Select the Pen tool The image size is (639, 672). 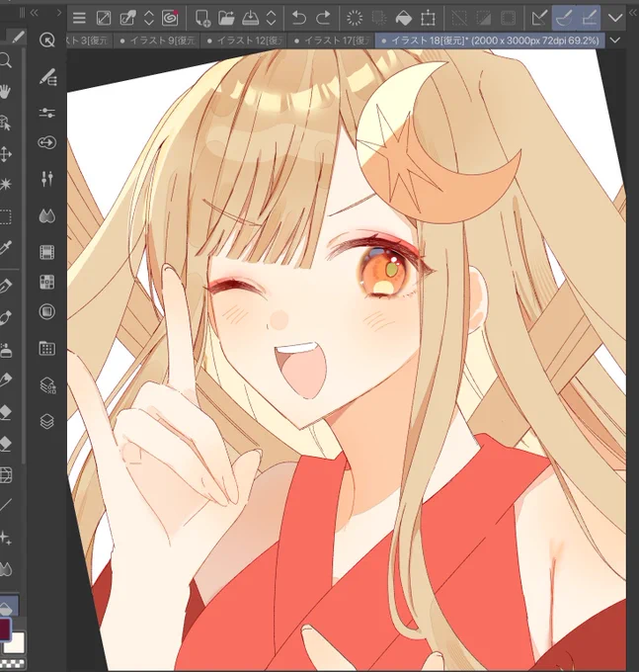[x=5, y=287]
